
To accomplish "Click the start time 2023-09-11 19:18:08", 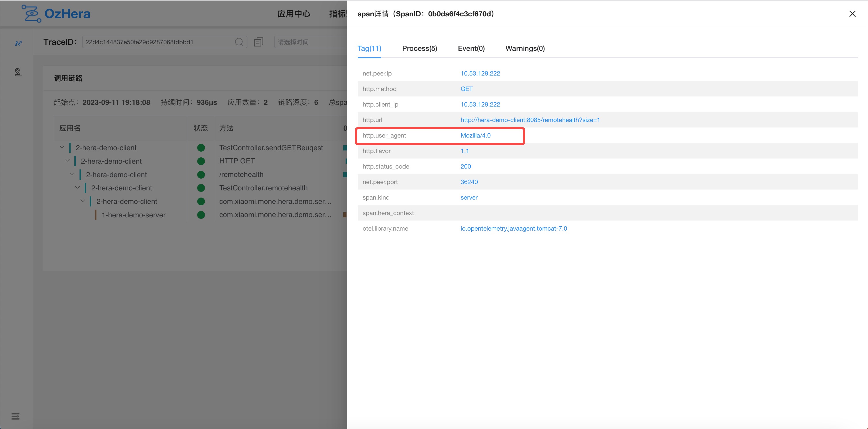I will [x=116, y=103].
